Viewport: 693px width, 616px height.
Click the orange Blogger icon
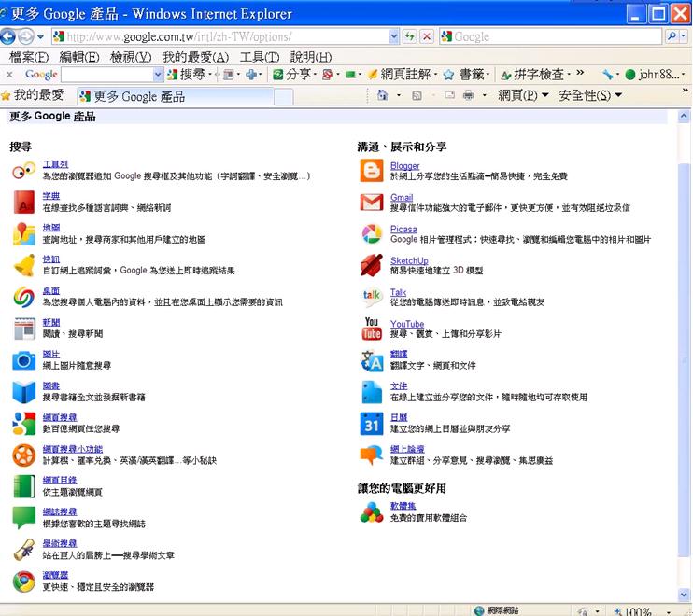[372, 171]
